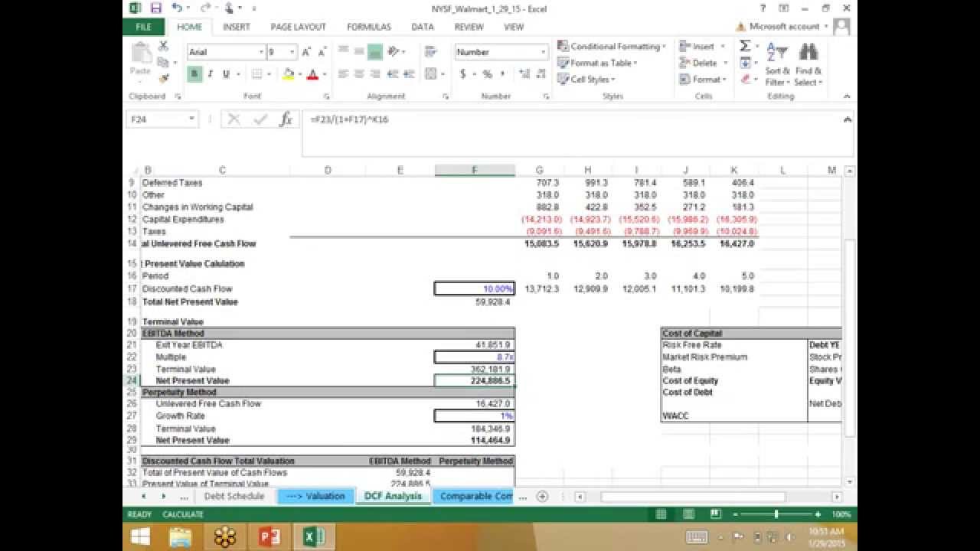The height and width of the screenshot is (551, 980).
Task: Expand Conditional Formatting menu
Action: 611,46
